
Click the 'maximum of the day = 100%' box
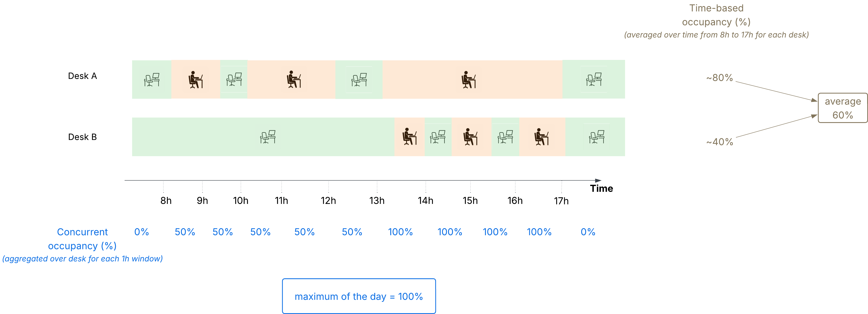pyautogui.click(x=359, y=296)
